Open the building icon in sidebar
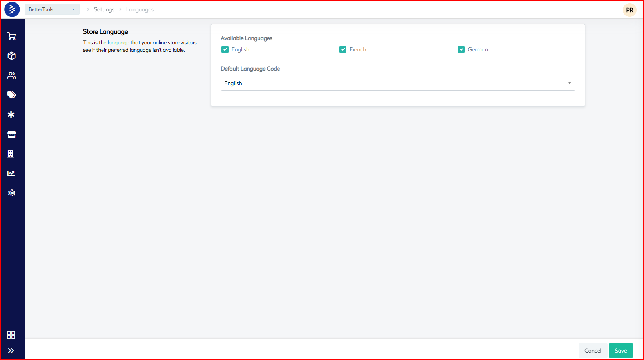 (x=11, y=154)
